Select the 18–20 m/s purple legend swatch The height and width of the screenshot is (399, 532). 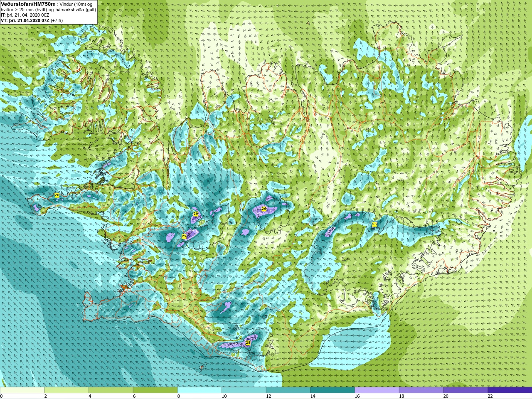click(421, 390)
